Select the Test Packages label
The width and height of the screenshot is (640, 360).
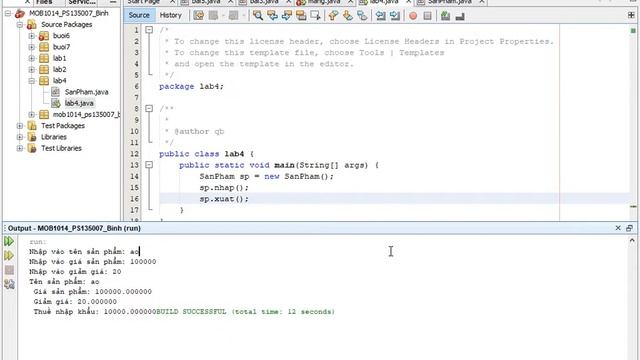pyautogui.click(x=63, y=126)
